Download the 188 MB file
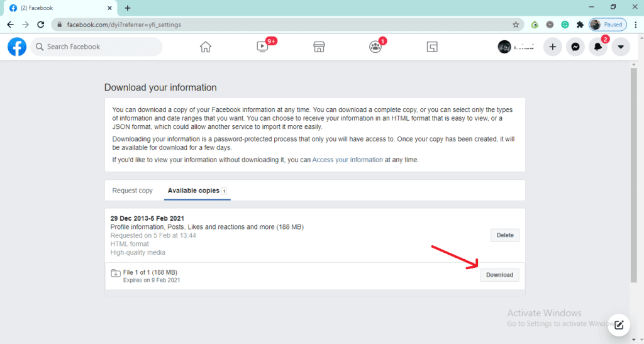Viewport: 644px width, 344px height. [499, 275]
